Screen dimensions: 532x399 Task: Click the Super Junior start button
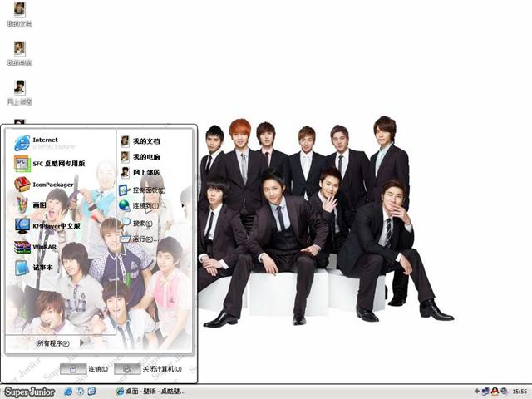point(30,392)
